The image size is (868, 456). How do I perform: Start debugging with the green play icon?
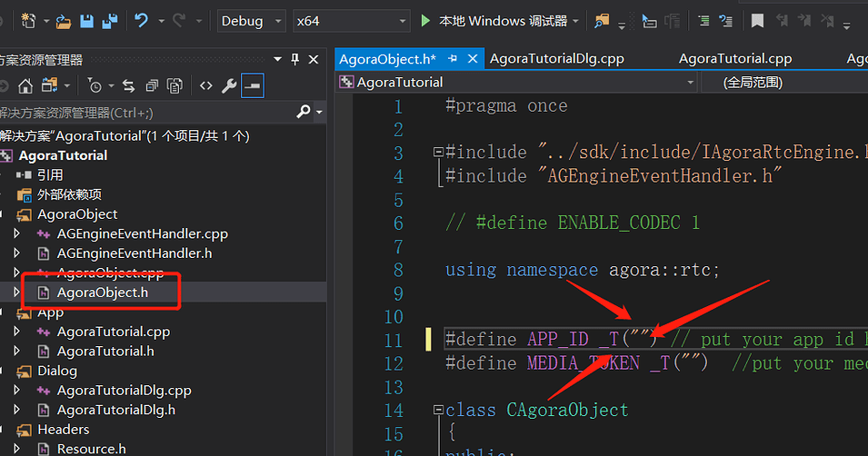[x=425, y=21]
